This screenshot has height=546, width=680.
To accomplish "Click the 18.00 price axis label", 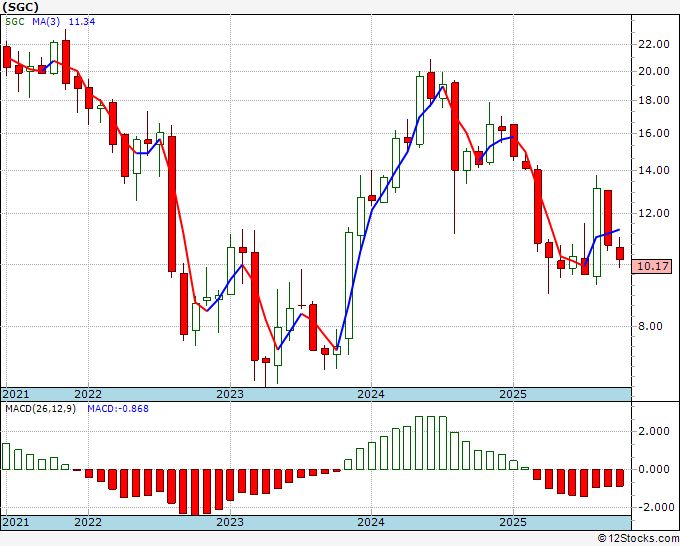I will click(654, 100).
